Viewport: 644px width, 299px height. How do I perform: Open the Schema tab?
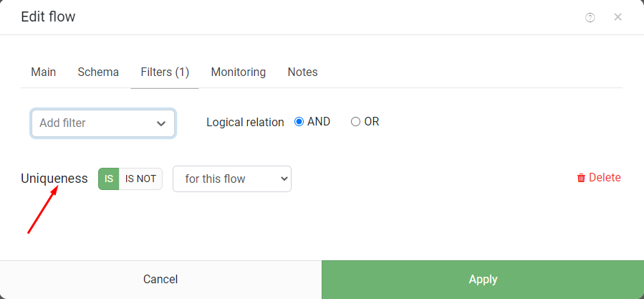click(x=98, y=72)
